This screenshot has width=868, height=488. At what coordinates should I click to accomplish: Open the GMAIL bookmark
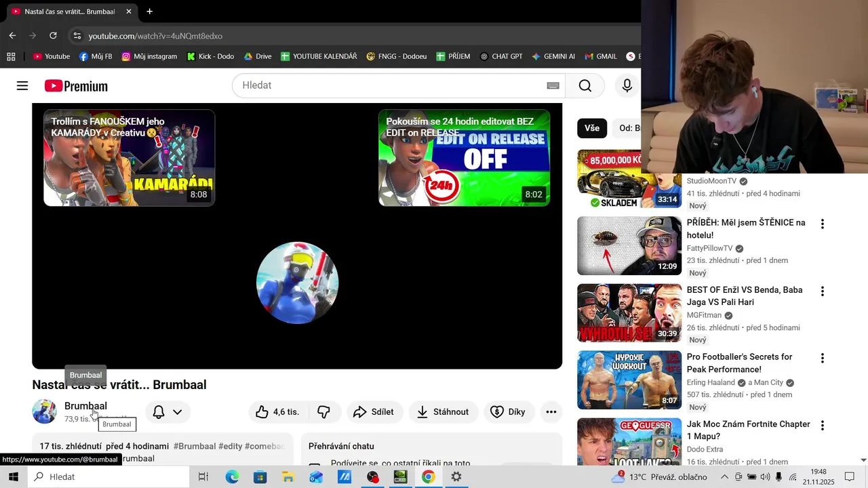[x=600, y=56]
